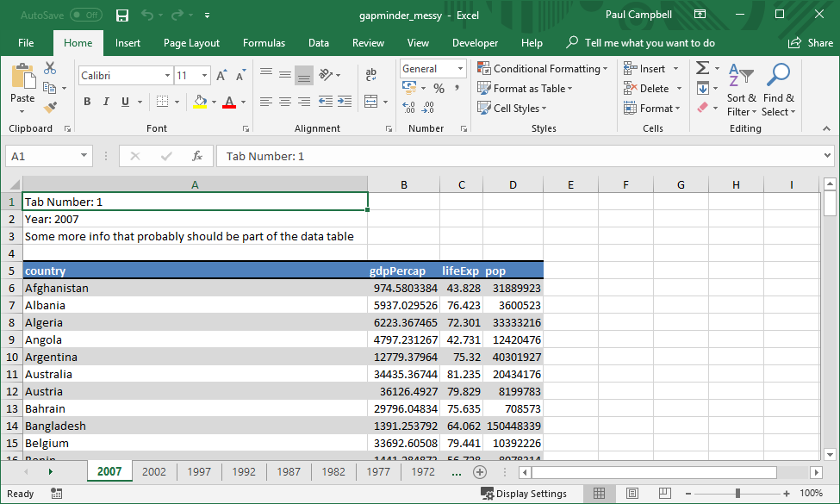The width and height of the screenshot is (840, 504).
Task: Select cell with Afghanistan
Action: tap(195, 288)
